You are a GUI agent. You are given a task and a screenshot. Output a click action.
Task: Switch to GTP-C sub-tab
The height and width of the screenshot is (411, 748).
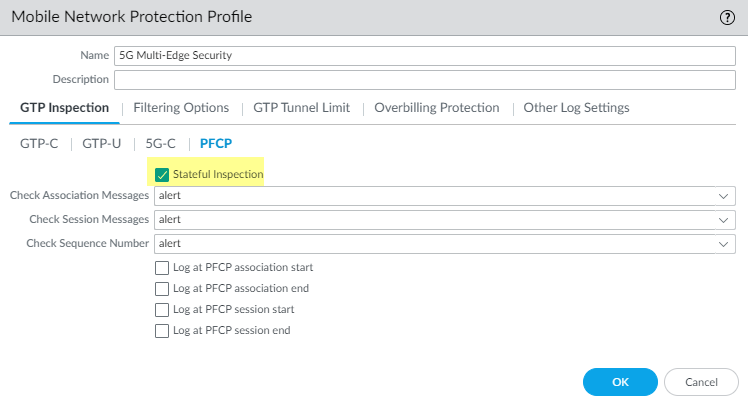pos(39,144)
